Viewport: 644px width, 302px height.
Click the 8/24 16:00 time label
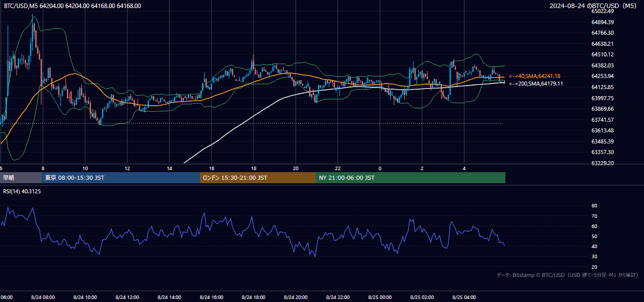pos(212,297)
